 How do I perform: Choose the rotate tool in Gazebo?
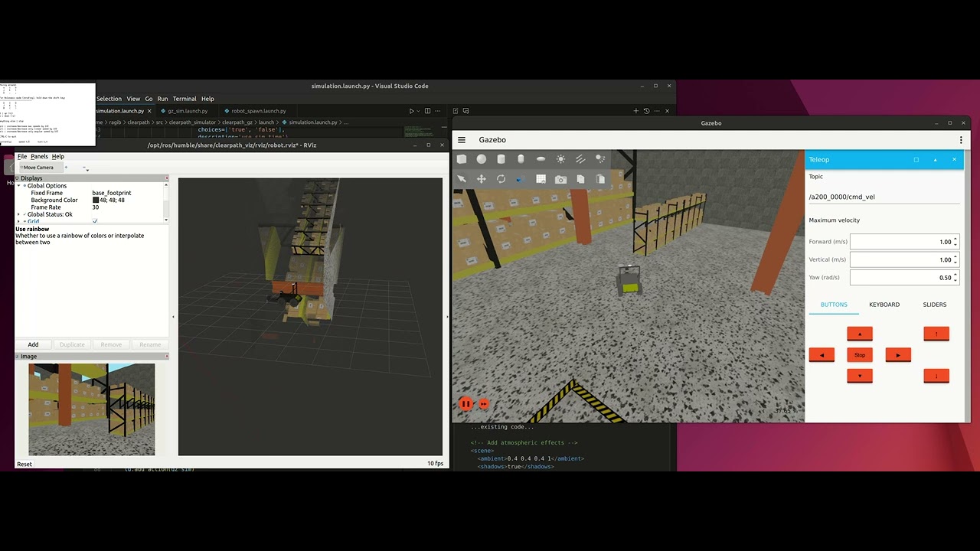pyautogui.click(x=501, y=179)
